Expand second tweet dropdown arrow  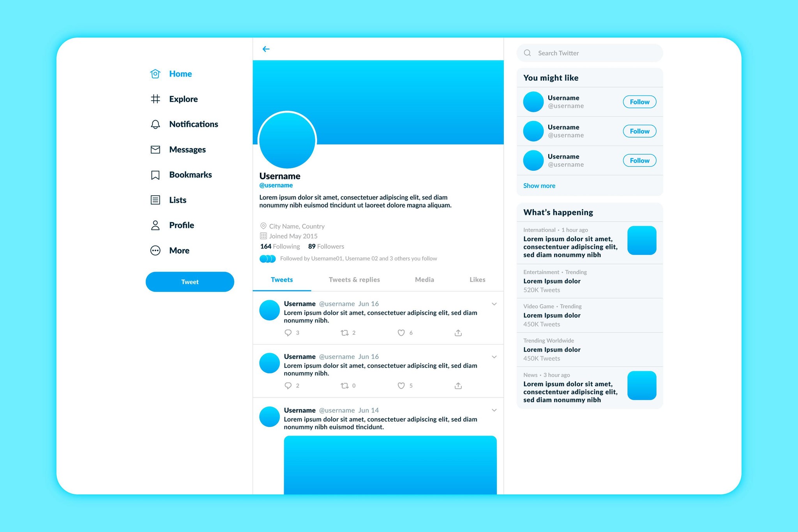click(494, 357)
